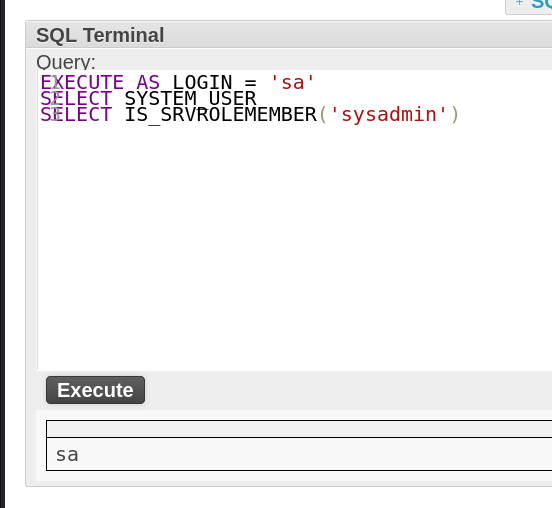This screenshot has width=552, height=508.
Task: Click the SQL Terminal panel heading
Action: (100, 35)
